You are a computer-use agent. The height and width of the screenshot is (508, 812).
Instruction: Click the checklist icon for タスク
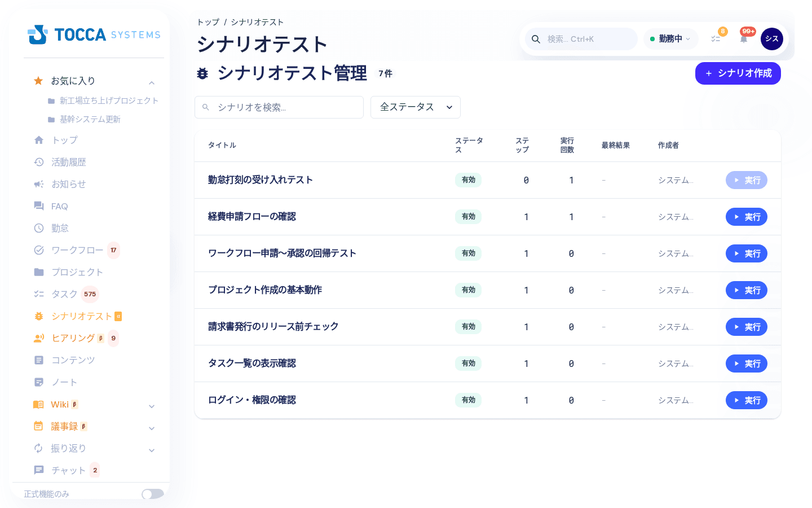tap(39, 294)
